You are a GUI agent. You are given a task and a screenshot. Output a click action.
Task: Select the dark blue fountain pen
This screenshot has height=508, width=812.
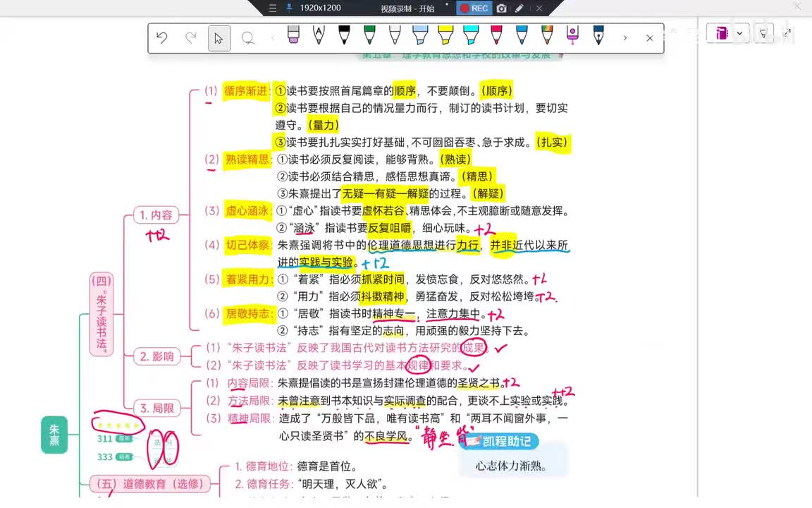click(598, 34)
